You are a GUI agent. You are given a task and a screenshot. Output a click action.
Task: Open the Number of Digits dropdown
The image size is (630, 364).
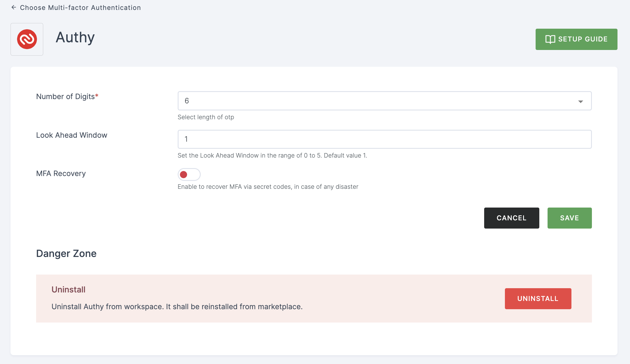pos(384,101)
